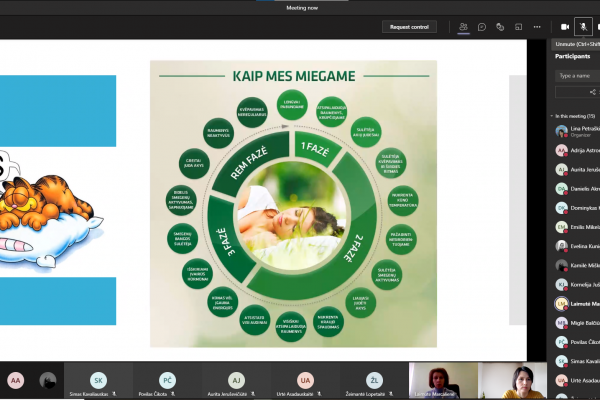
Task: Select participant Emilis in the list
Action: (576, 227)
